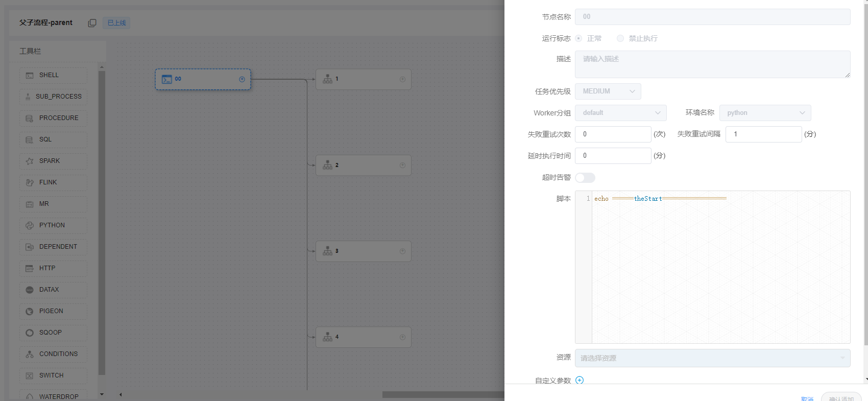Select sub-process node 2 on canvas
Viewport: 868px width, 401px height.
(x=364, y=165)
